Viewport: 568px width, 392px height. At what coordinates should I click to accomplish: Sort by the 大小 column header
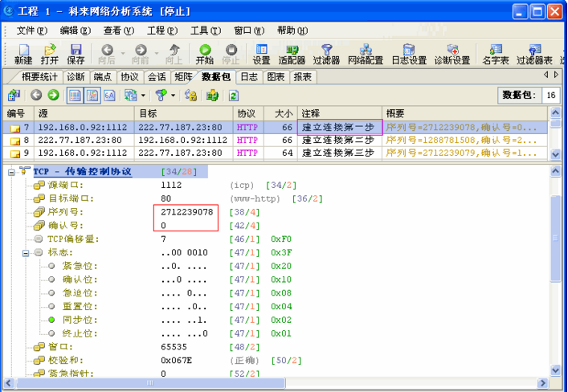coord(280,113)
